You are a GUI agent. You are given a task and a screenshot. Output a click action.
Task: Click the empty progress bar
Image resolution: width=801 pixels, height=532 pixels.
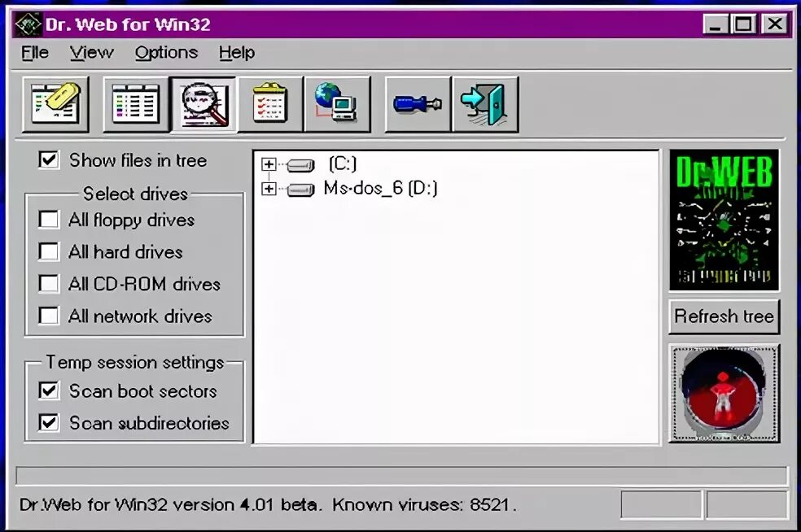point(401,476)
